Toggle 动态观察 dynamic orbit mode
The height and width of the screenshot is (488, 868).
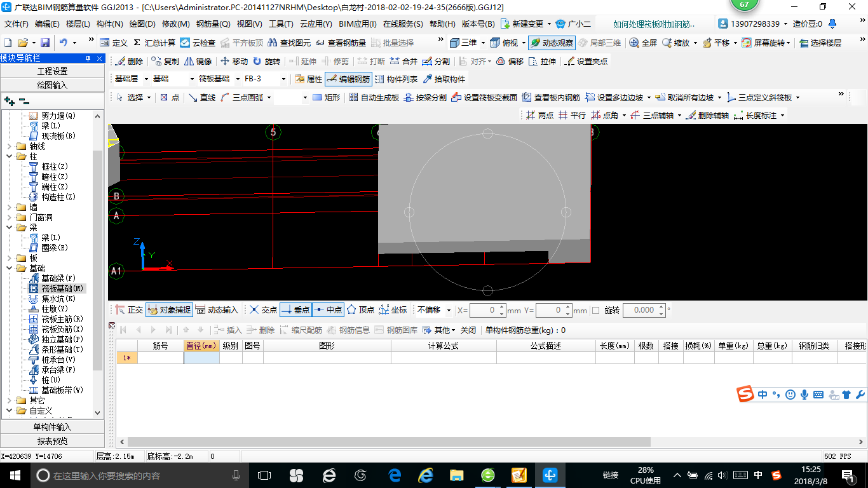pyautogui.click(x=552, y=43)
